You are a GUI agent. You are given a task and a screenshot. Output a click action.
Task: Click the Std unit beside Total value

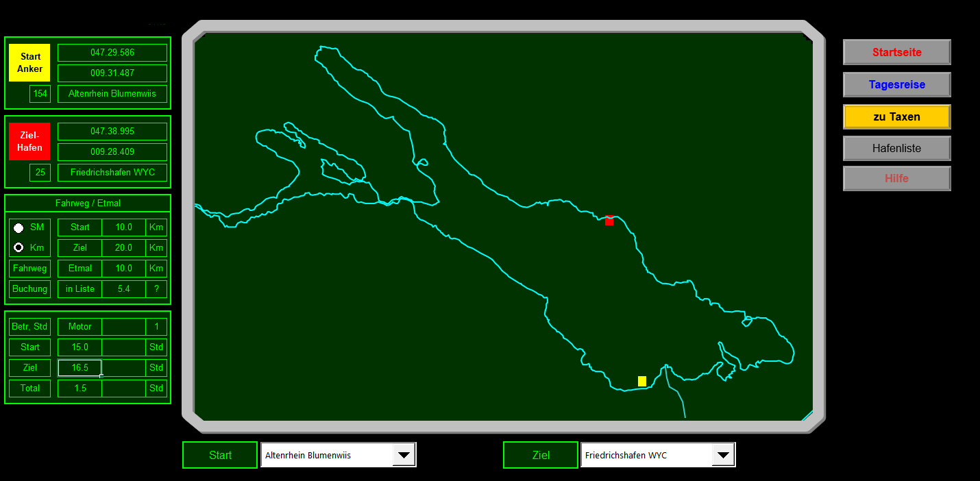tap(156, 388)
